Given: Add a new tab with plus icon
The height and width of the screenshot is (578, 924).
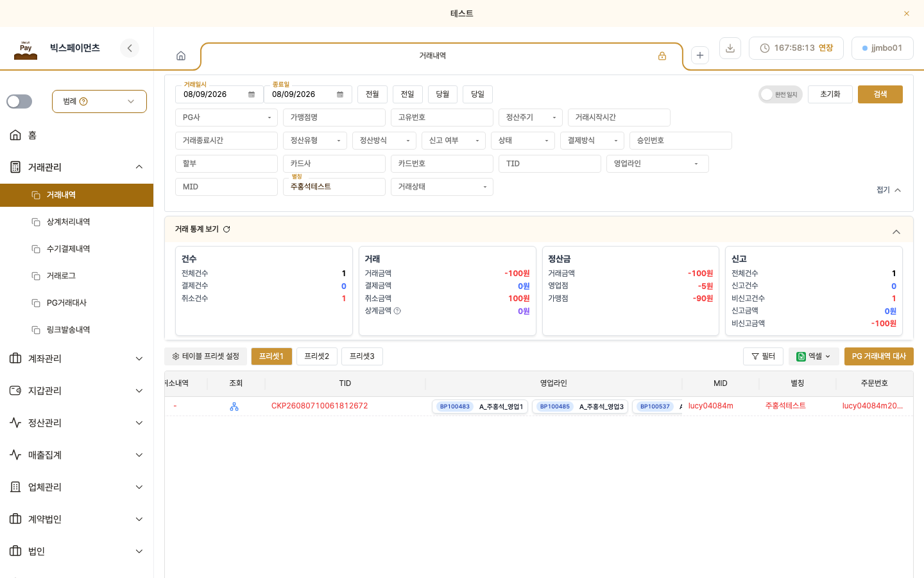Looking at the screenshot, I should pos(700,55).
